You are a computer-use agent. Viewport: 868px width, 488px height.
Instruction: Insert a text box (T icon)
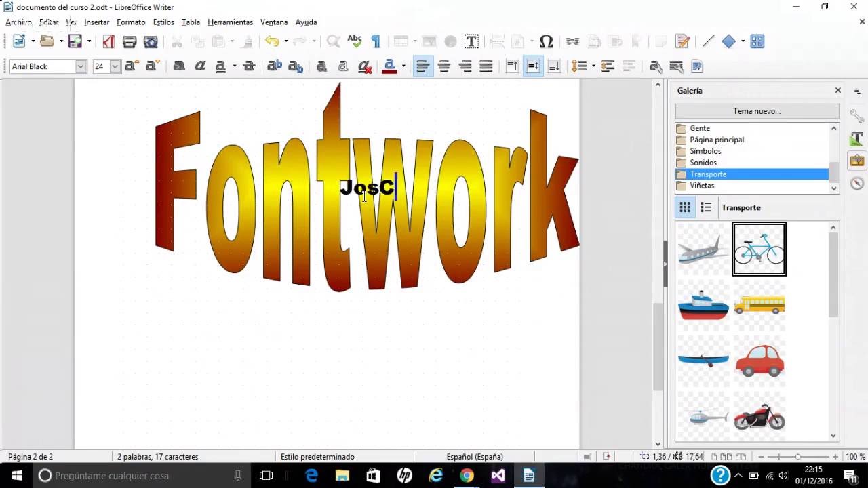[471, 41]
